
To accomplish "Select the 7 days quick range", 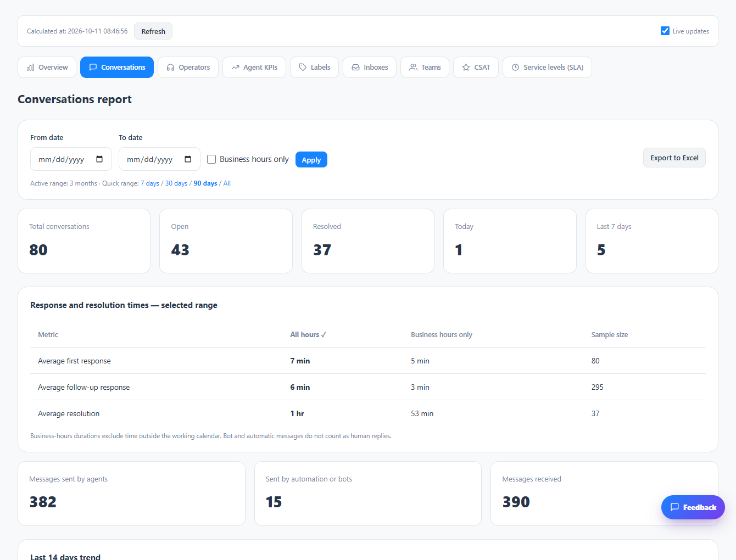I will tap(150, 183).
